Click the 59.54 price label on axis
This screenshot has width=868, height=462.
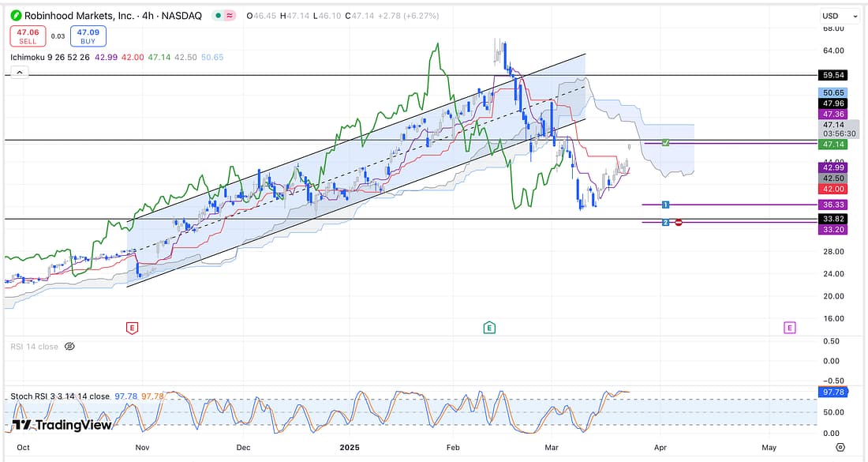tap(834, 75)
